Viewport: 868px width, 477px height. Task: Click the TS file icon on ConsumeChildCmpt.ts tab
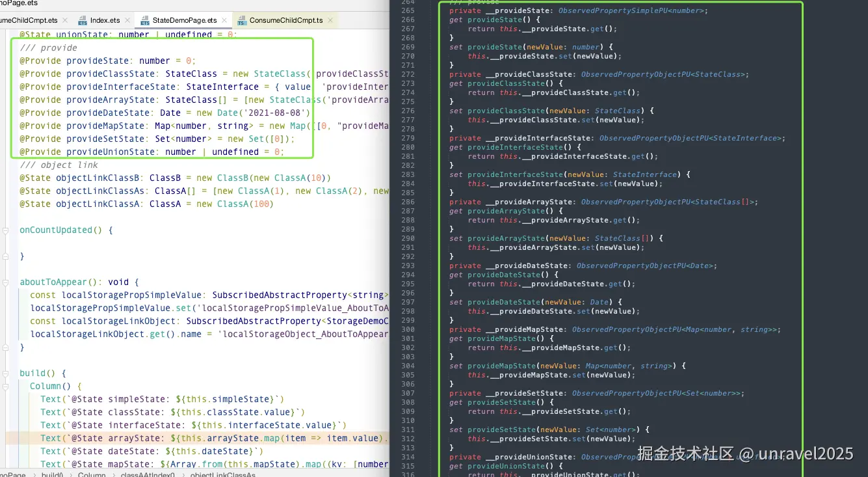click(x=242, y=21)
